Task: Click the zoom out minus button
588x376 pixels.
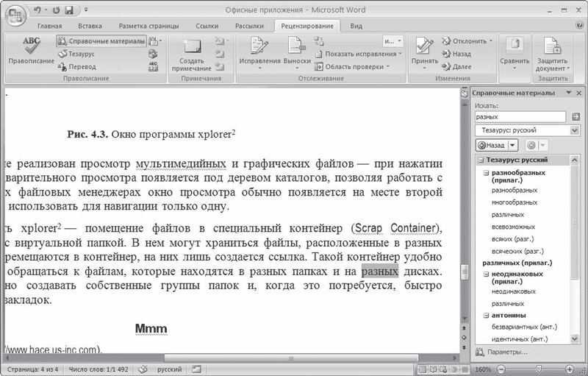Action: coord(501,369)
